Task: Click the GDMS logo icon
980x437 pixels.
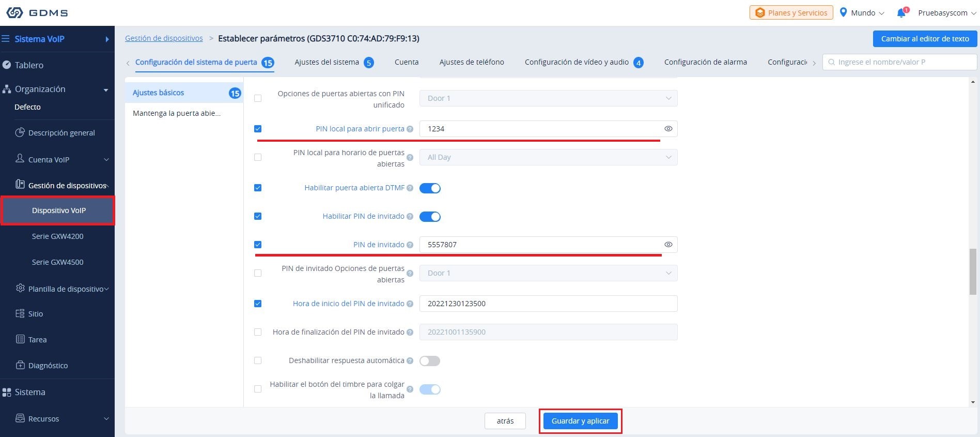Action: pyautogui.click(x=15, y=12)
